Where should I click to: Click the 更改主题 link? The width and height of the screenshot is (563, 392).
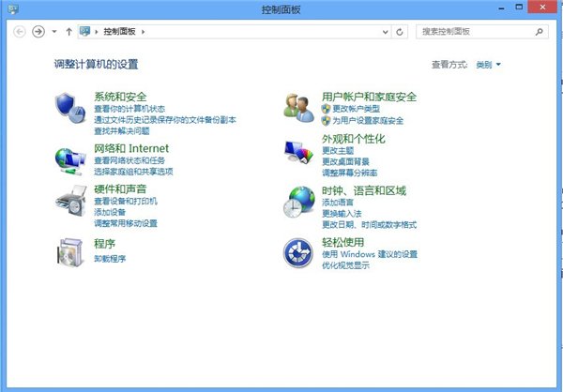point(338,150)
